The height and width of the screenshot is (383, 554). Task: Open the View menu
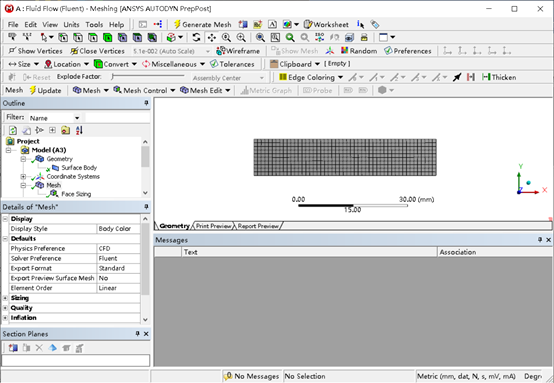(50, 24)
